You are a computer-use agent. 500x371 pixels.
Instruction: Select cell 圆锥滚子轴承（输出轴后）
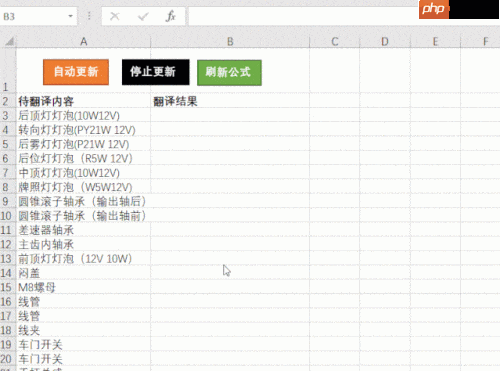tap(83, 202)
